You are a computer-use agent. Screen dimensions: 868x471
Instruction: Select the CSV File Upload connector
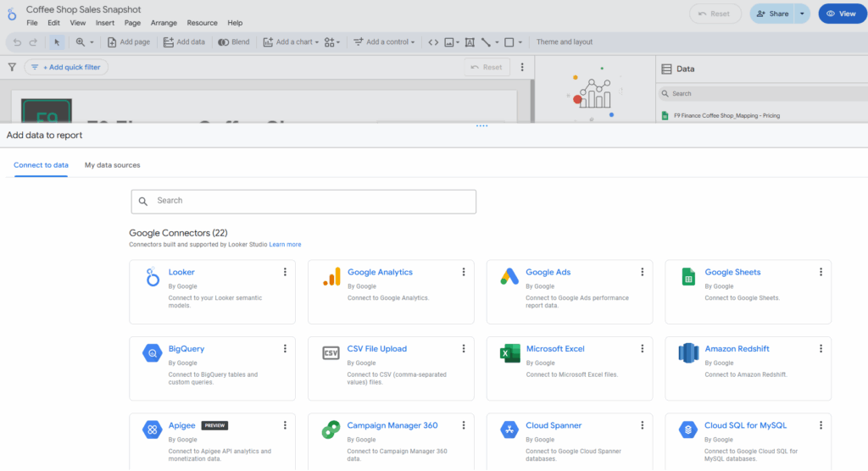391,368
